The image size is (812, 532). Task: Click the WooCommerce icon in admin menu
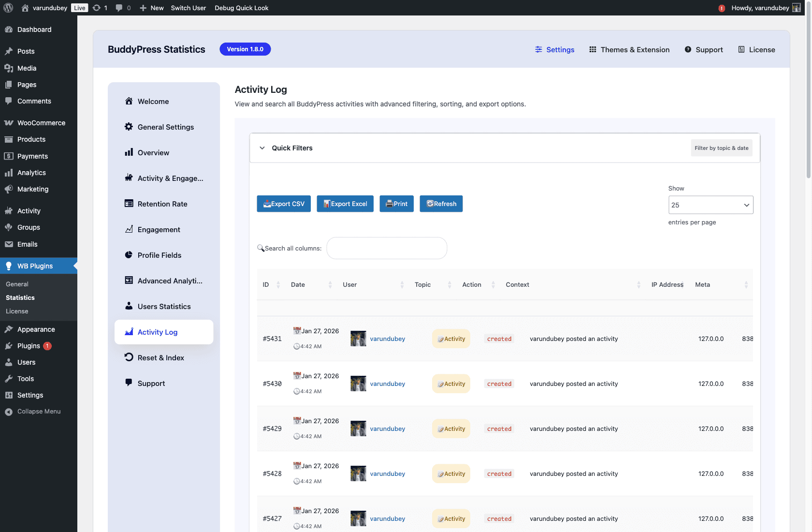tap(9, 123)
